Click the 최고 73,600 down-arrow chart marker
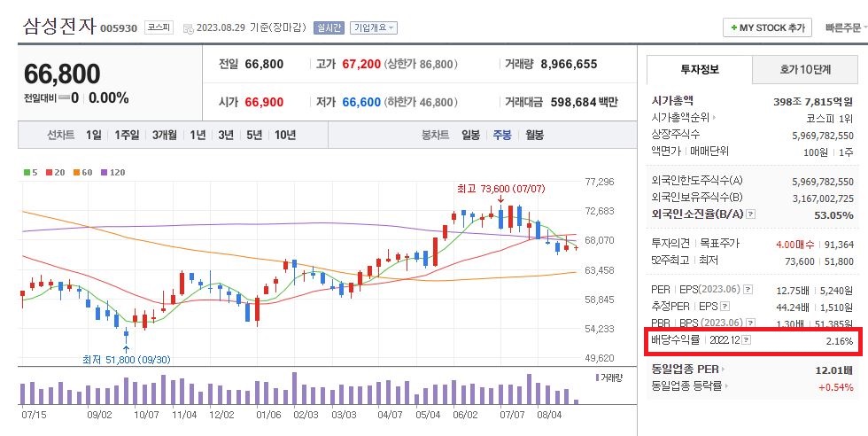This screenshot has width=868, height=436. [x=500, y=199]
